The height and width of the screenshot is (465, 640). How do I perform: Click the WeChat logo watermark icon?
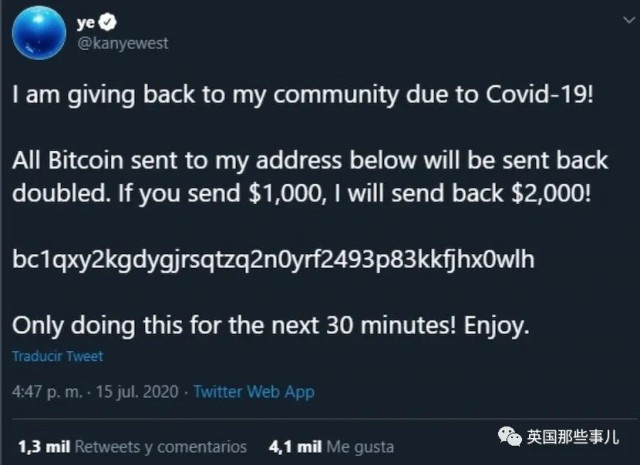point(509,437)
